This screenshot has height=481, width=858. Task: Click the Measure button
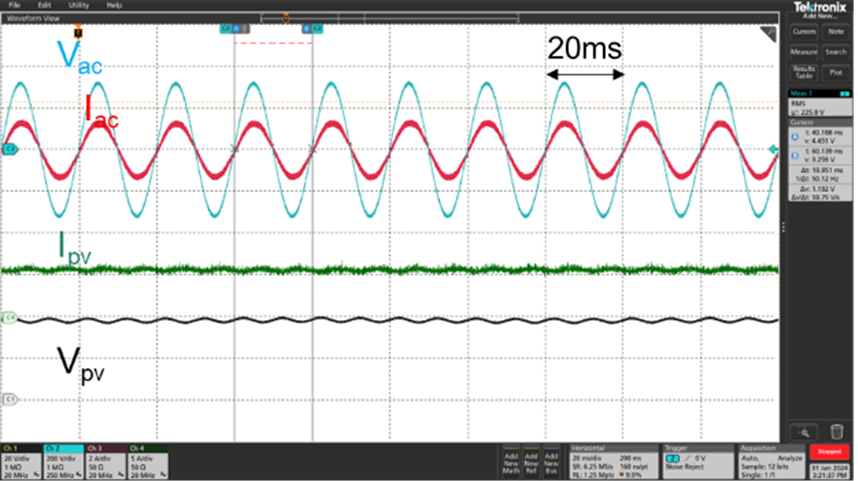pos(804,51)
